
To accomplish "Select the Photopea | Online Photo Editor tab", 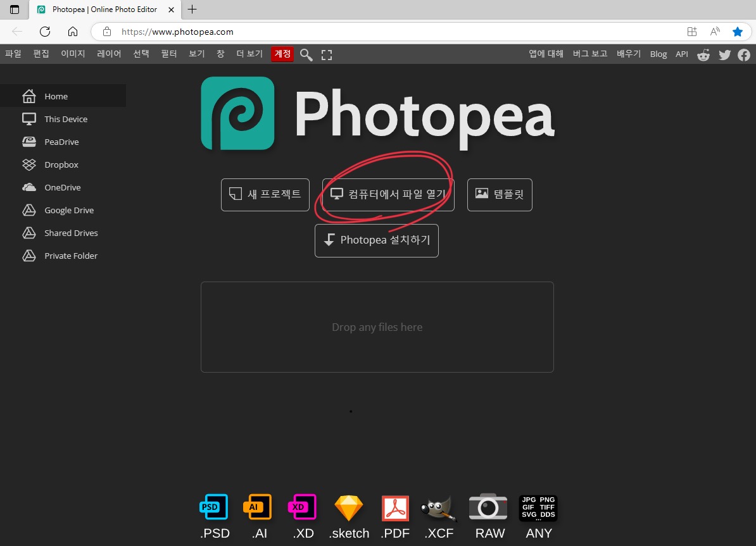I will (105, 9).
